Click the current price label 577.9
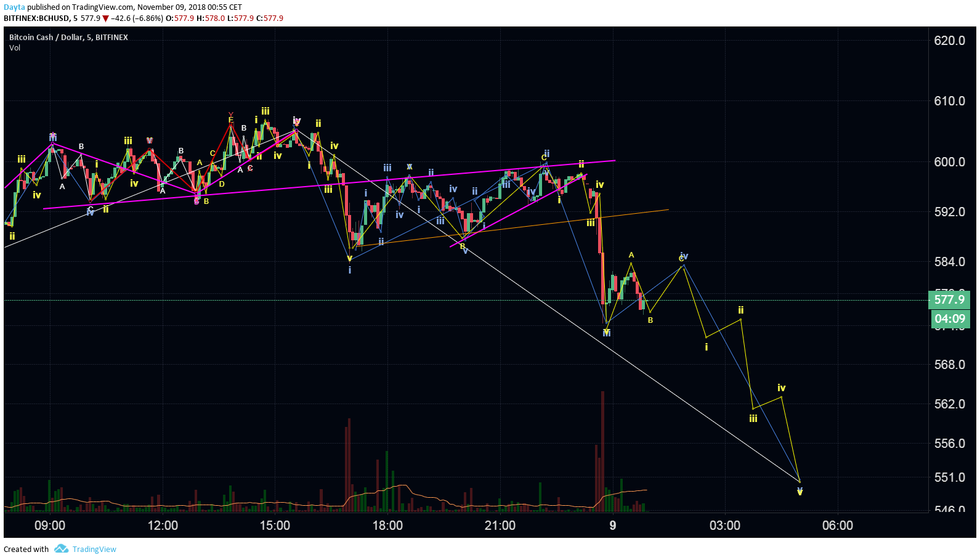The image size is (980, 560). (x=949, y=300)
